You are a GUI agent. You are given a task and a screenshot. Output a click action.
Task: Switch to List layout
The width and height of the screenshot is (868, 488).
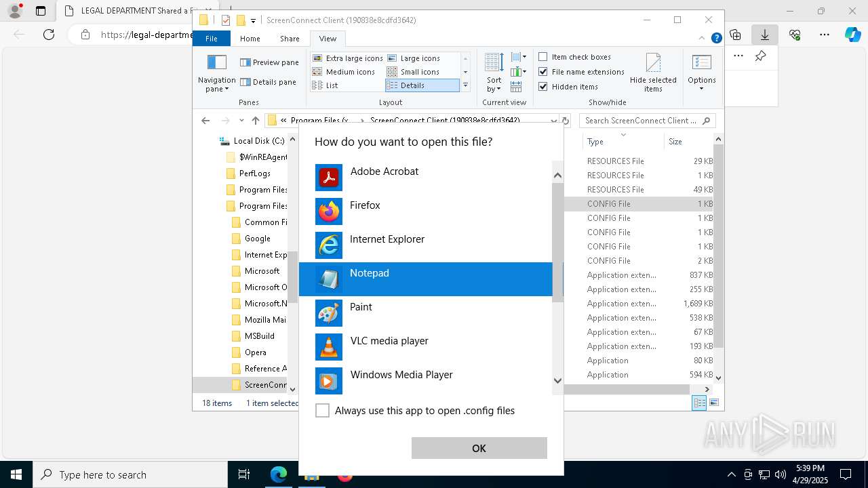[x=325, y=85]
